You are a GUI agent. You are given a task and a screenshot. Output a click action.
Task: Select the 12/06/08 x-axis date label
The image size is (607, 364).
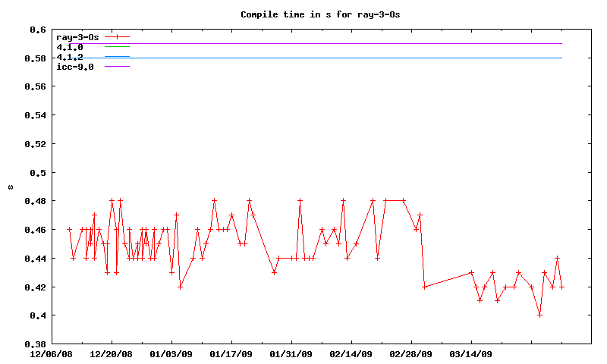52,353
